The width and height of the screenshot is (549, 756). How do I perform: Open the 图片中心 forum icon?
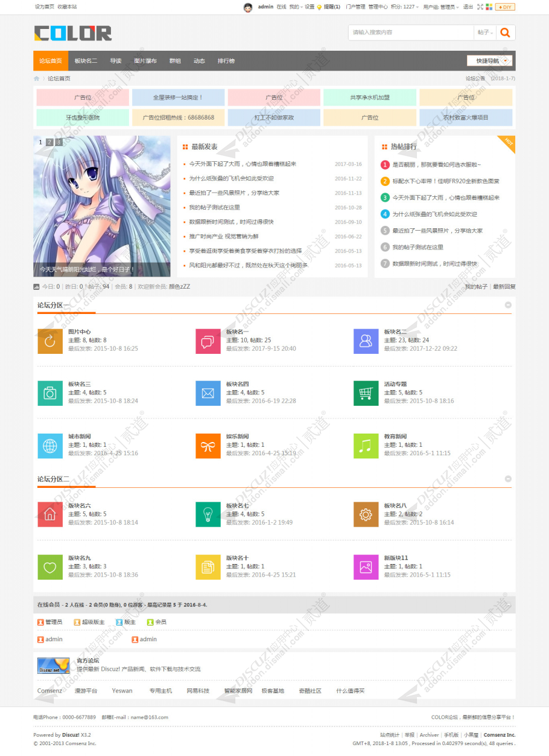[x=50, y=341]
